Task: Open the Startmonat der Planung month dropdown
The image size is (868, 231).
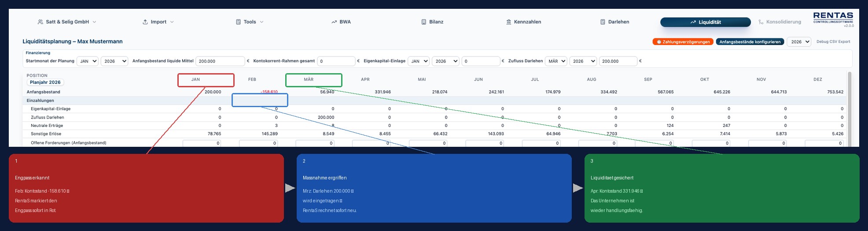Action: pos(88,61)
